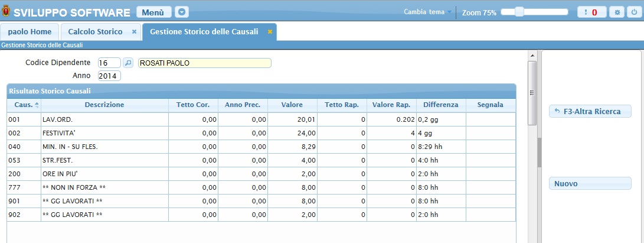The width and height of the screenshot is (644, 243).
Task: Open the Cambia tema dropdown
Action: pos(427,12)
